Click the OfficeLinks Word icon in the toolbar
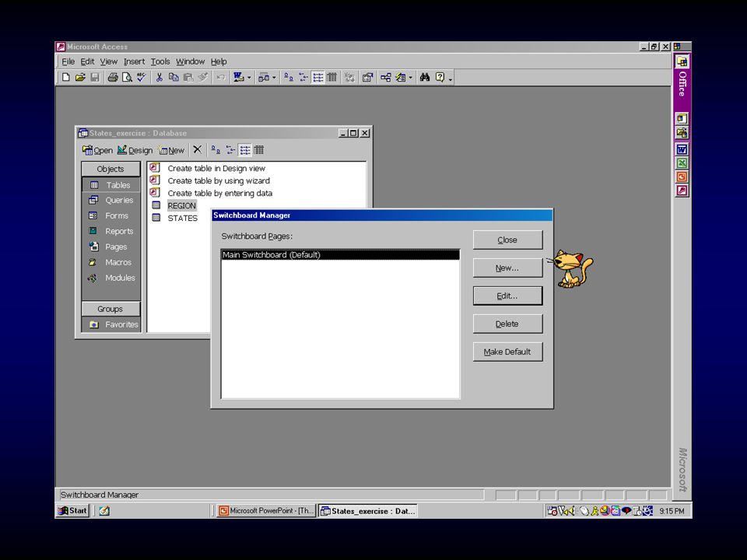The width and height of the screenshot is (747, 560). (x=238, y=77)
